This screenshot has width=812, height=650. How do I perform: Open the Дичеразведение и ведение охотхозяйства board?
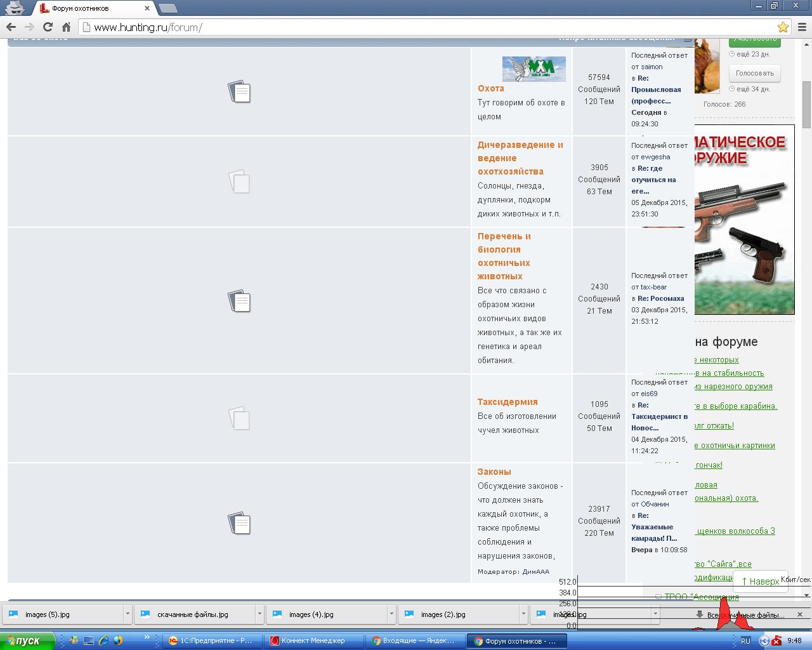[x=520, y=158]
